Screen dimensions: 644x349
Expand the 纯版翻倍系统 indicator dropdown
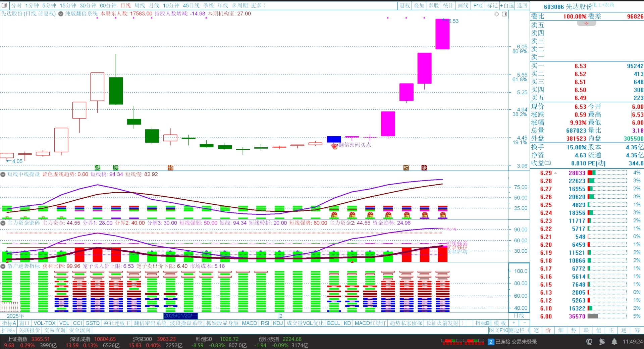click(x=61, y=14)
